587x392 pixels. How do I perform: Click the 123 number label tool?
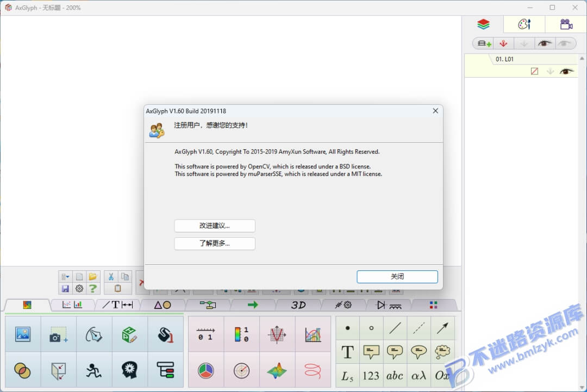(x=371, y=376)
